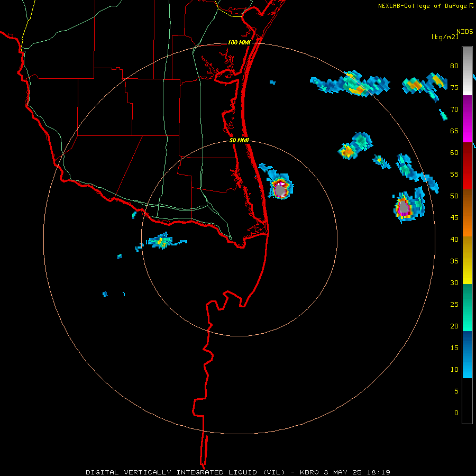Click the magenta-purple segment of the color bar
Viewport: 476px width, 476px height.
click(467, 118)
